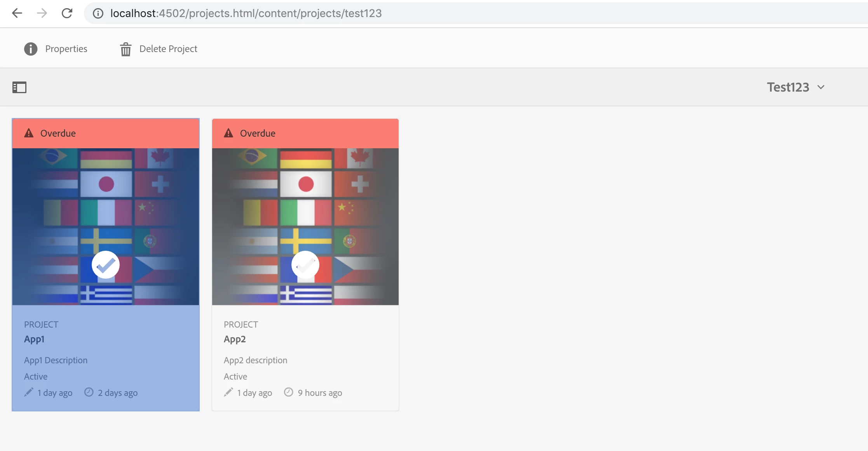Click the site info icon in the address bar
This screenshot has width=868, height=451.
click(98, 14)
